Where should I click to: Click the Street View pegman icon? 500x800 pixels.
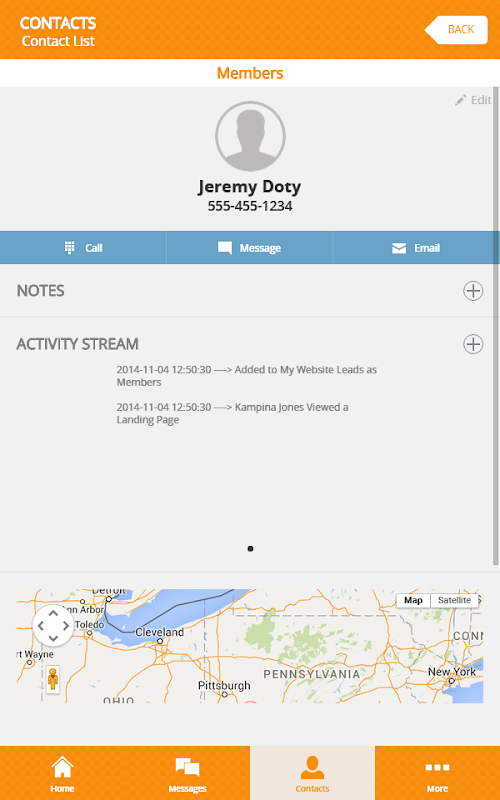coord(53,679)
